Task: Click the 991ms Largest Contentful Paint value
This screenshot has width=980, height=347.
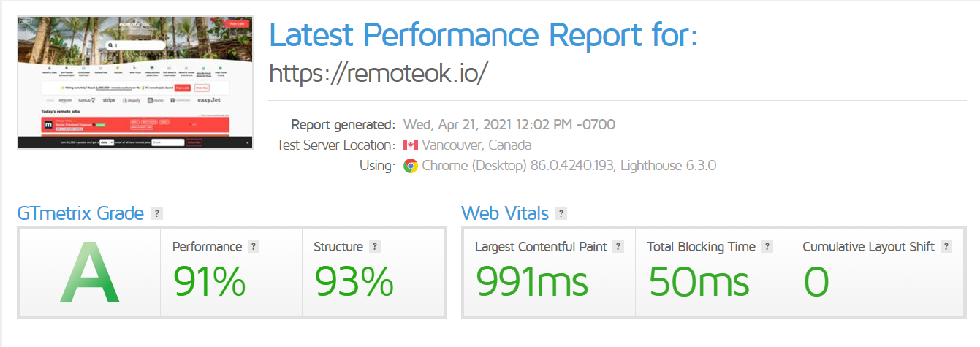Action: coord(532,281)
